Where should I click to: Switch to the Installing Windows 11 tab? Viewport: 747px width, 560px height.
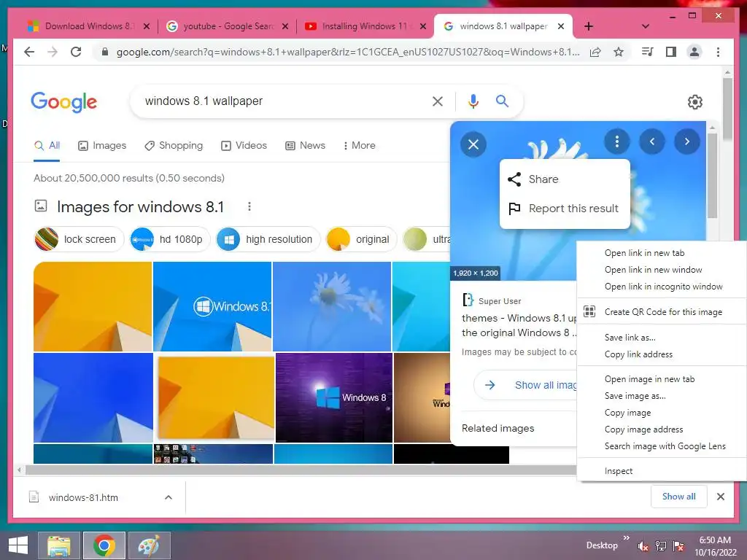365,26
